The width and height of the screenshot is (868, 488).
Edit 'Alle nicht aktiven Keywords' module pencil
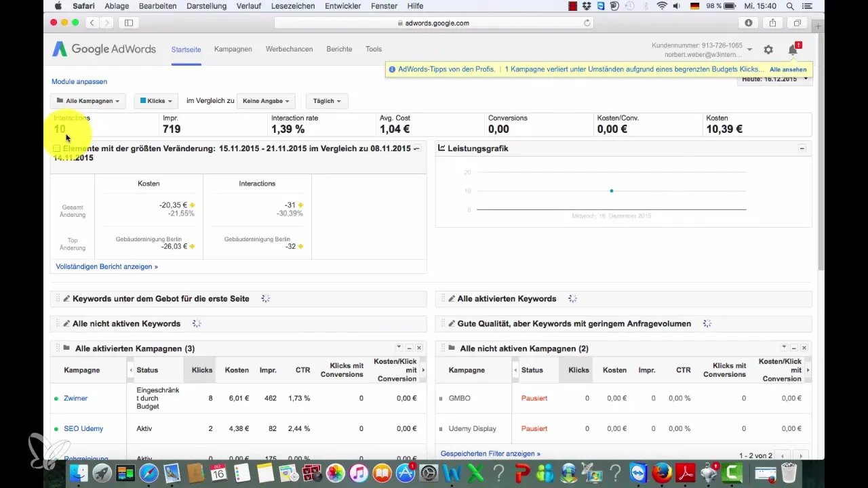click(66, 324)
